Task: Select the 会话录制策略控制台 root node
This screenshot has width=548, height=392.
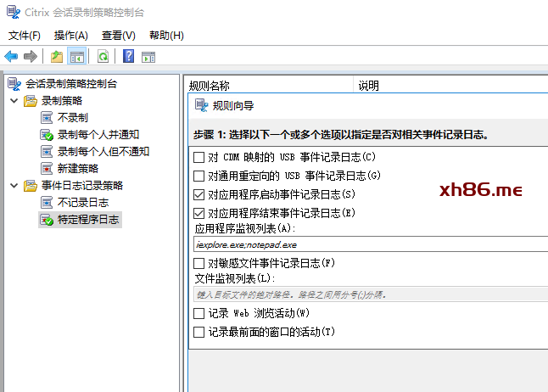Action: coord(71,84)
